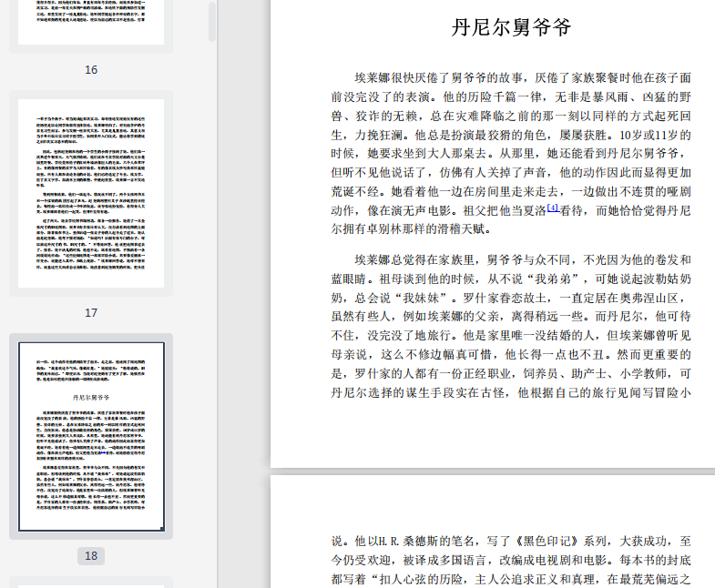
Task: Click the line starting 说。他以H. R. 桑德斯的笔名
Action: click(x=511, y=541)
